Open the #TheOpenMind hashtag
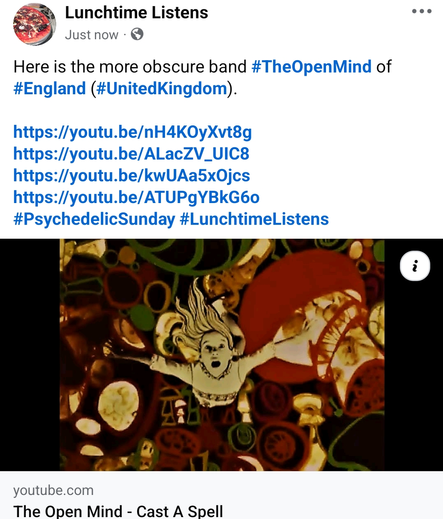 point(311,66)
